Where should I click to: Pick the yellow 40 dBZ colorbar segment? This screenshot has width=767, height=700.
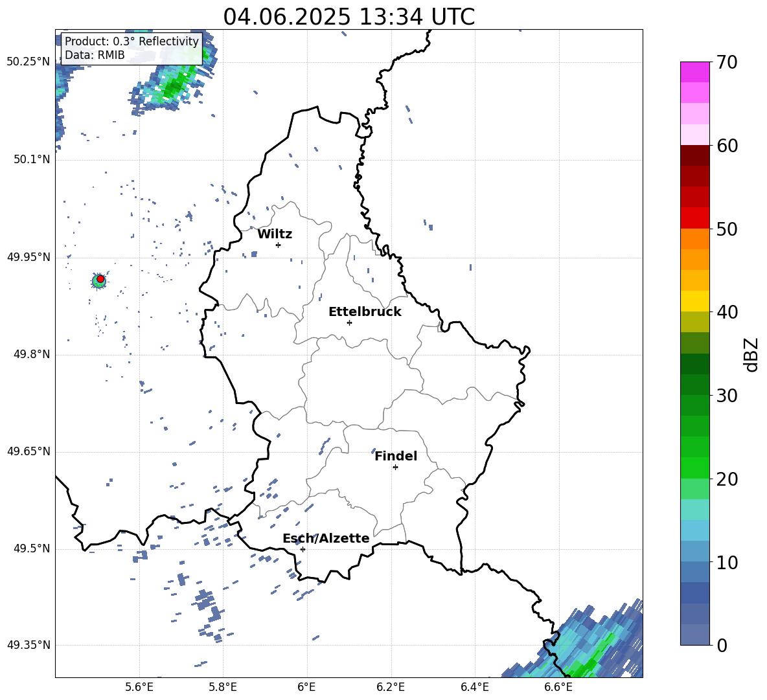(x=694, y=301)
